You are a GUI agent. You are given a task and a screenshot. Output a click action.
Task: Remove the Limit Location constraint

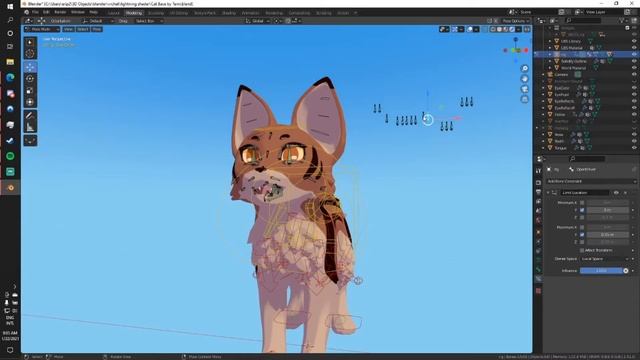coord(625,193)
